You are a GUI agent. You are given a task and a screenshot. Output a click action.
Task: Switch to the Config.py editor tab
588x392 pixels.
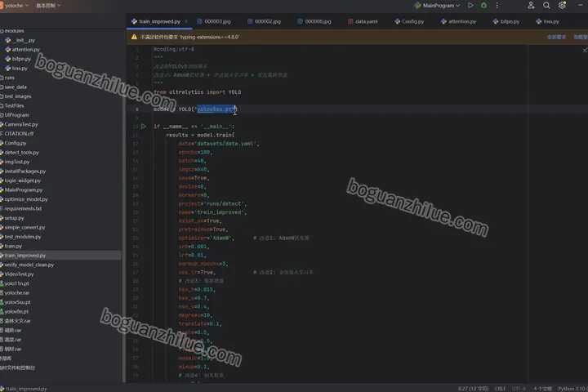409,21
